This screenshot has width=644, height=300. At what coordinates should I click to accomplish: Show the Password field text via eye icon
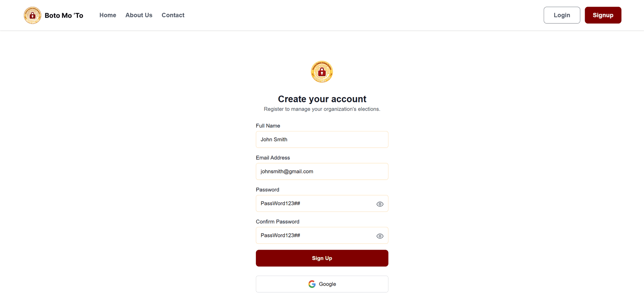(380, 204)
